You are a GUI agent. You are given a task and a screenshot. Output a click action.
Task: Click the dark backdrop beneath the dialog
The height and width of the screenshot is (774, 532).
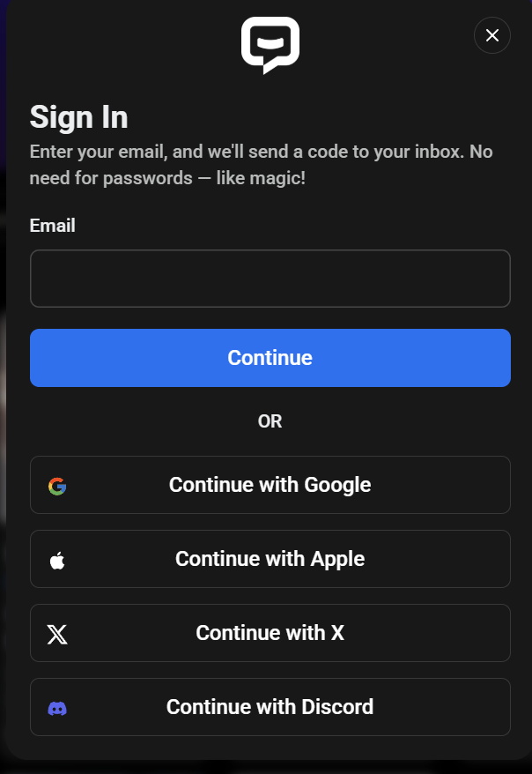[x=266, y=768]
